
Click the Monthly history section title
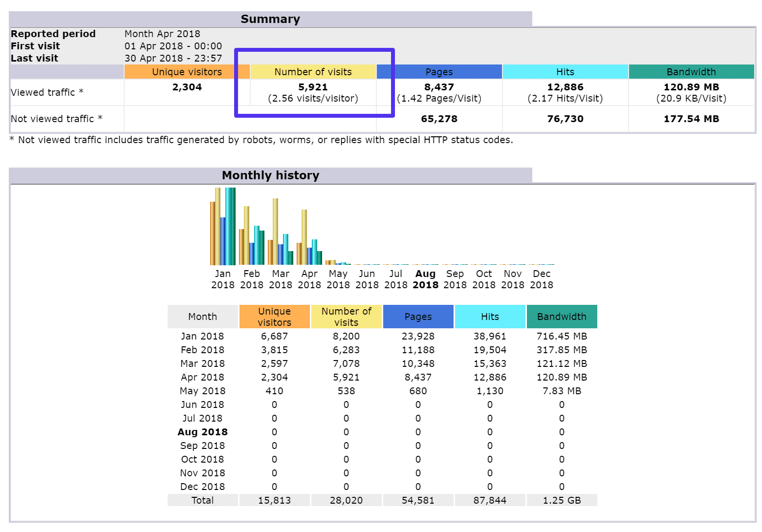point(270,175)
